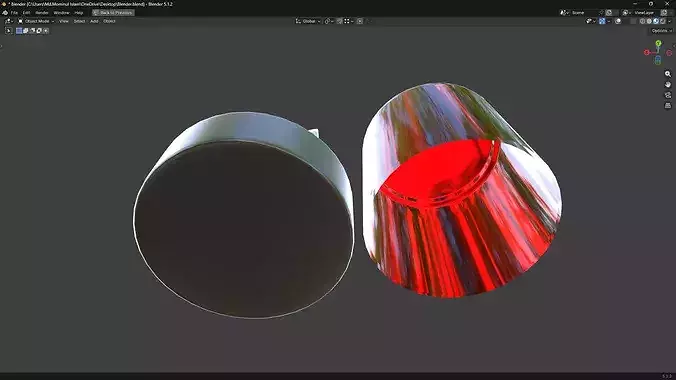Screen dimensions: 676x380
Task: Open the viewport Object menu
Action: tap(109, 21)
